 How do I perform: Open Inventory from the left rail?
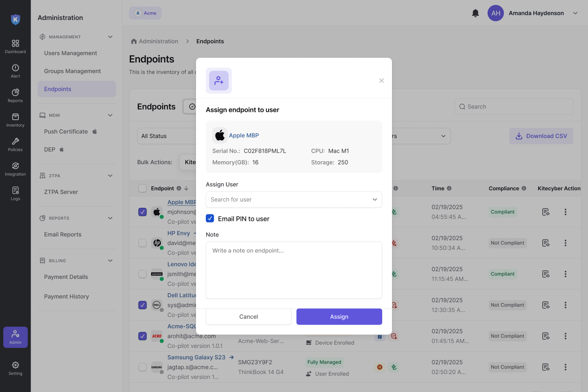[x=16, y=120]
